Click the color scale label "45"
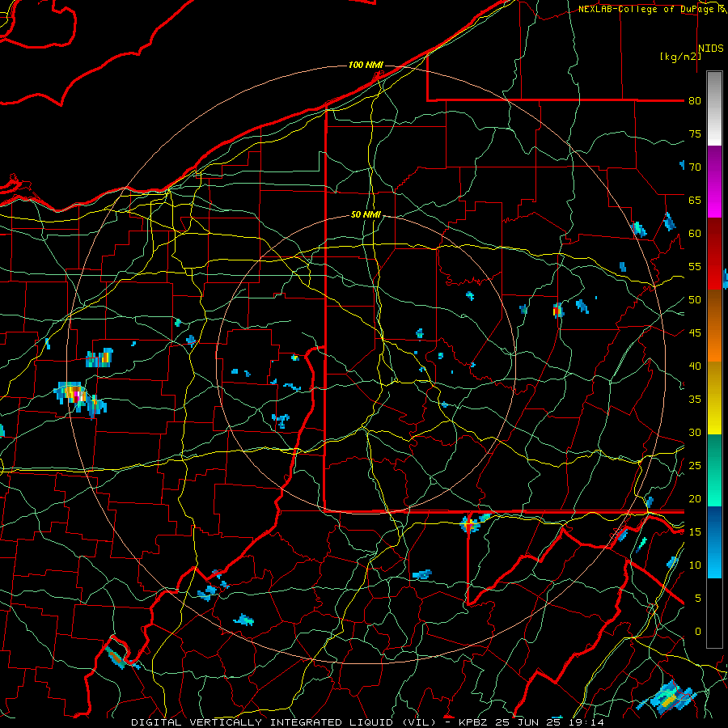This screenshot has width=728, height=728. 695,333
